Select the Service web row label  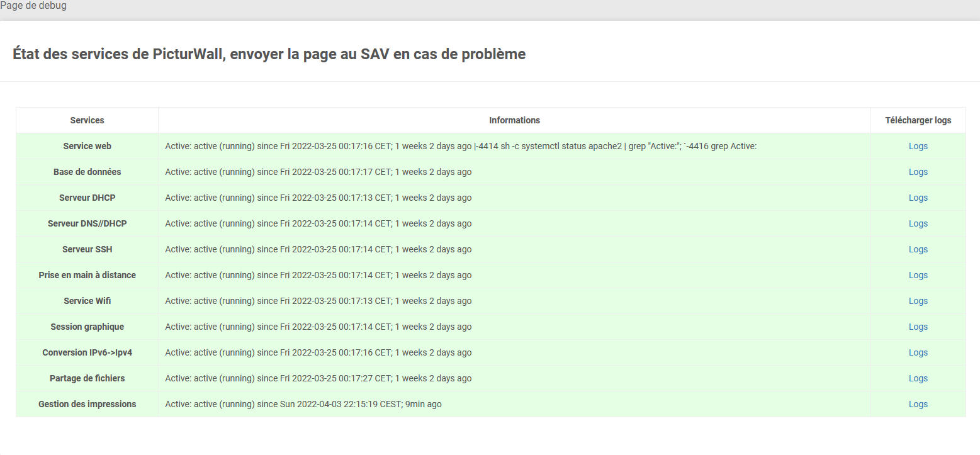pyautogui.click(x=87, y=146)
